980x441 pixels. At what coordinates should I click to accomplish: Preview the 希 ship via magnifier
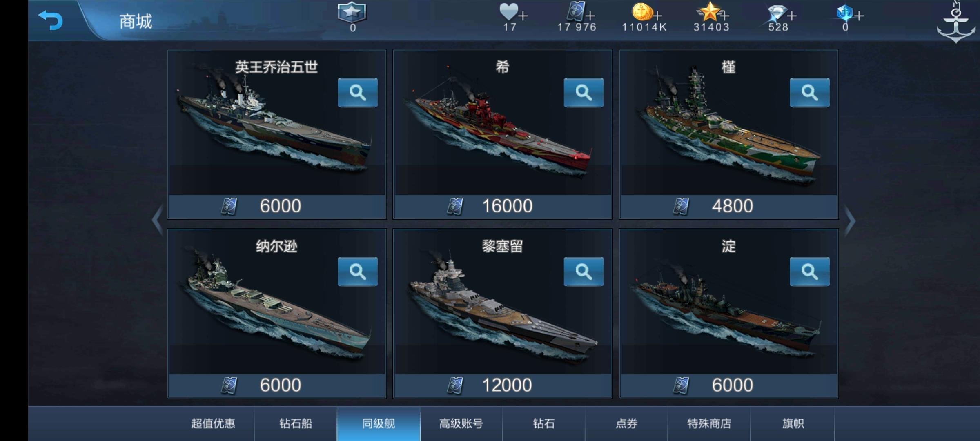coord(584,93)
